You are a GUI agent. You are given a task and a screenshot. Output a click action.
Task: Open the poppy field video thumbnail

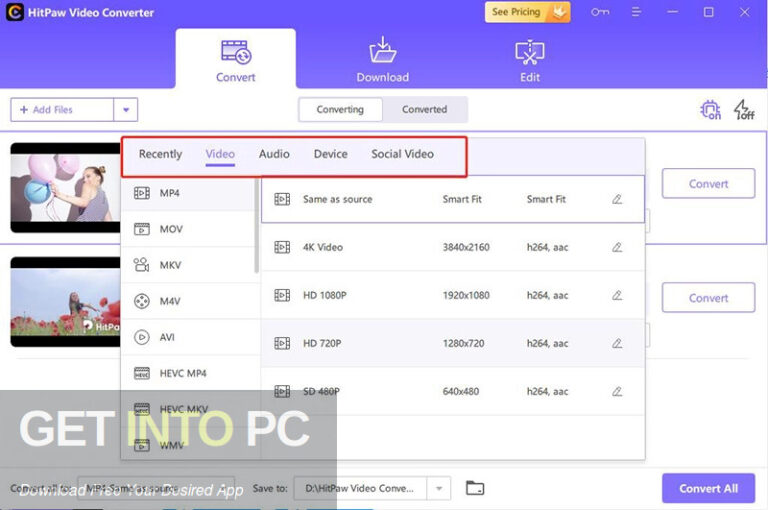coord(66,302)
